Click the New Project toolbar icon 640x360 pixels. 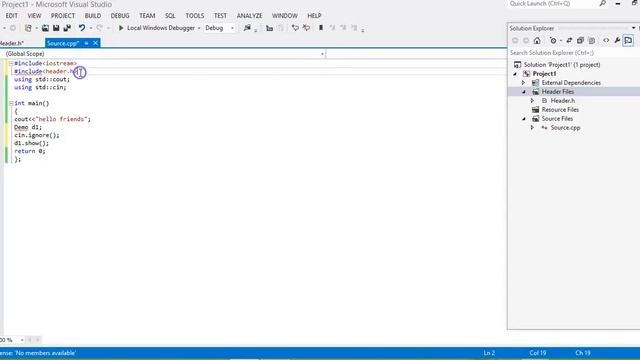[x=28, y=28]
